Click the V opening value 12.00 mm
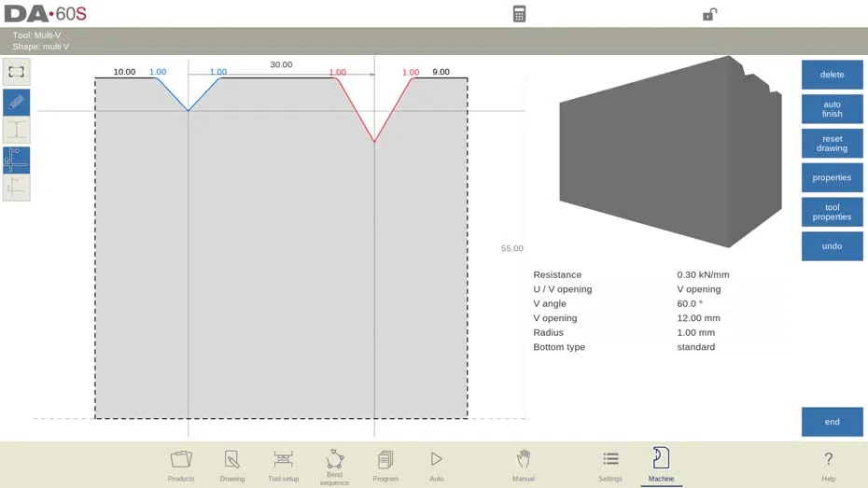 pyautogui.click(x=698, y=317)
